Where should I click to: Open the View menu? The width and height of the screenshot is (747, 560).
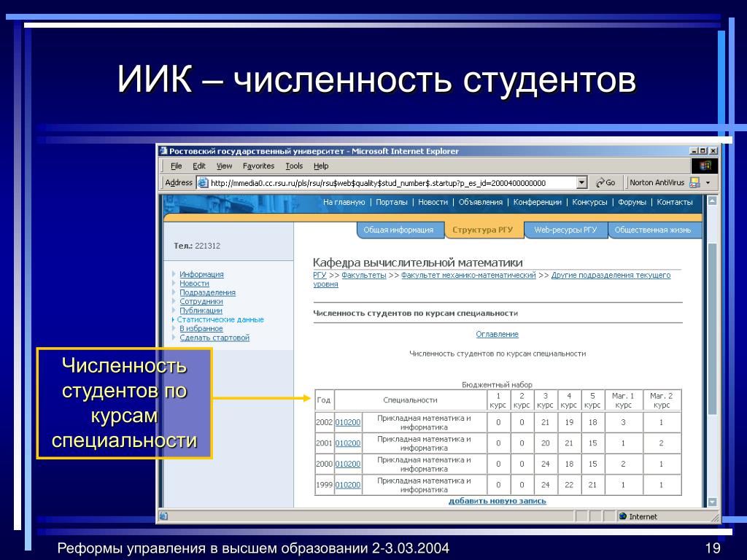point(224,166)
